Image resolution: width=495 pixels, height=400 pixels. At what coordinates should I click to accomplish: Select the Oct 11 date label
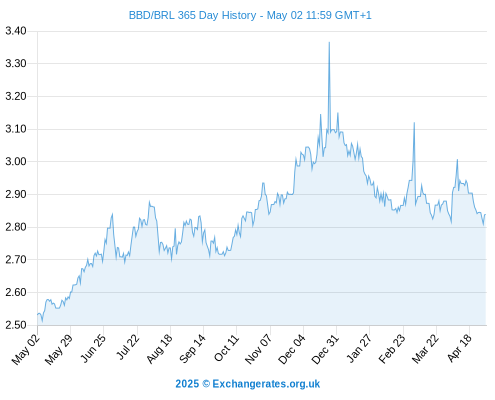[226, 348]
